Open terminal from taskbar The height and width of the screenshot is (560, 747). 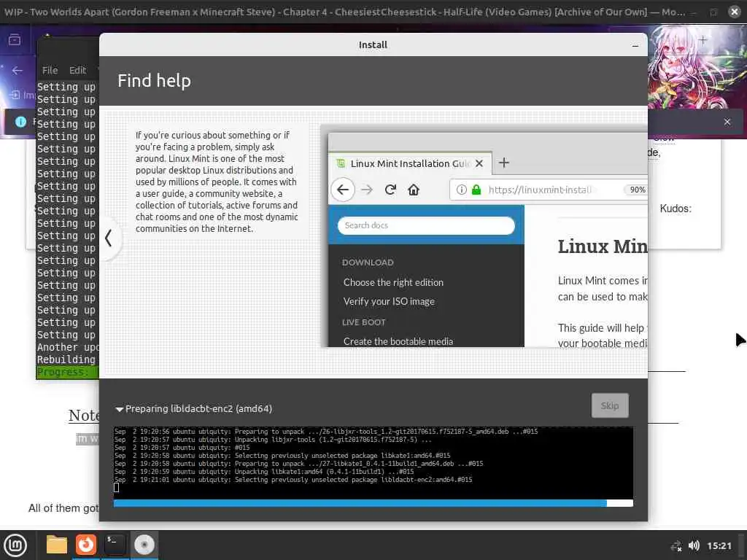pyautogui.click(x=115, y=545)
